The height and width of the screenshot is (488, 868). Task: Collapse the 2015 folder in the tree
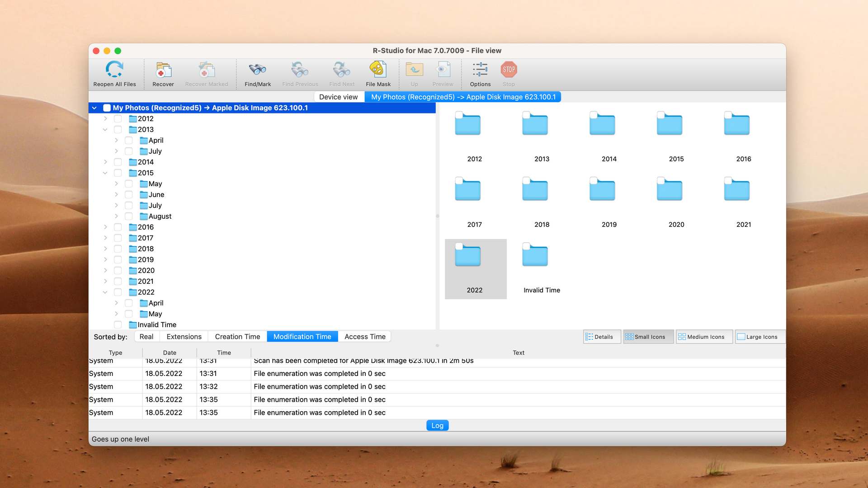pos(105,173)
